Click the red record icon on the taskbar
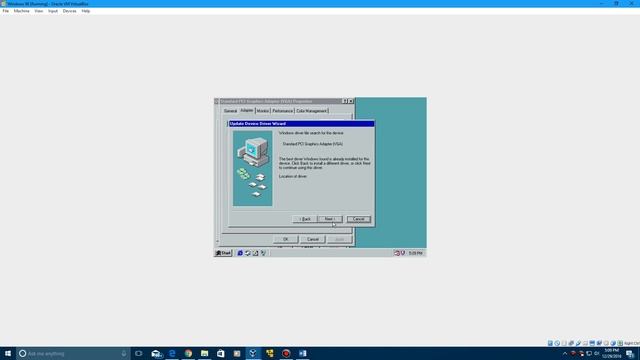The image size is (640, 360). [x=286, y=353]
